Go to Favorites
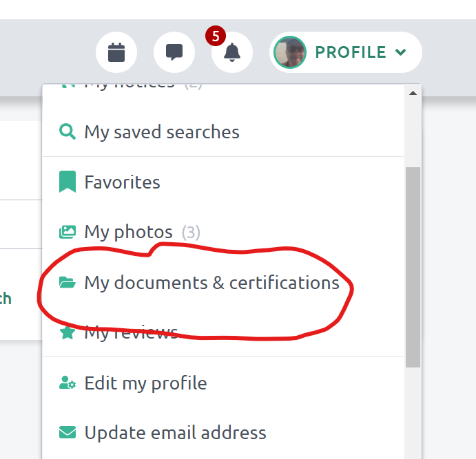The image size is (476, 459). pos(122,182)
